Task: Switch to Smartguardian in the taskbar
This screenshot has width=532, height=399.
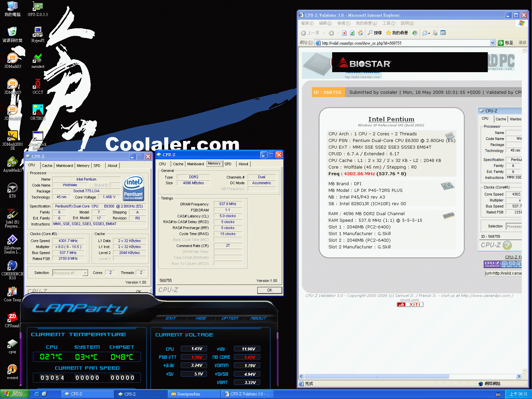Action: (x=194, y=394)
